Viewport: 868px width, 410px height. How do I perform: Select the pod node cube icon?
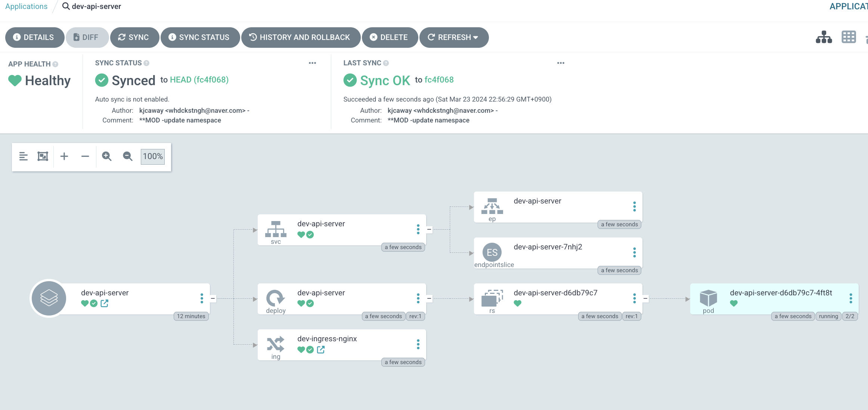[x=708, y=298]
